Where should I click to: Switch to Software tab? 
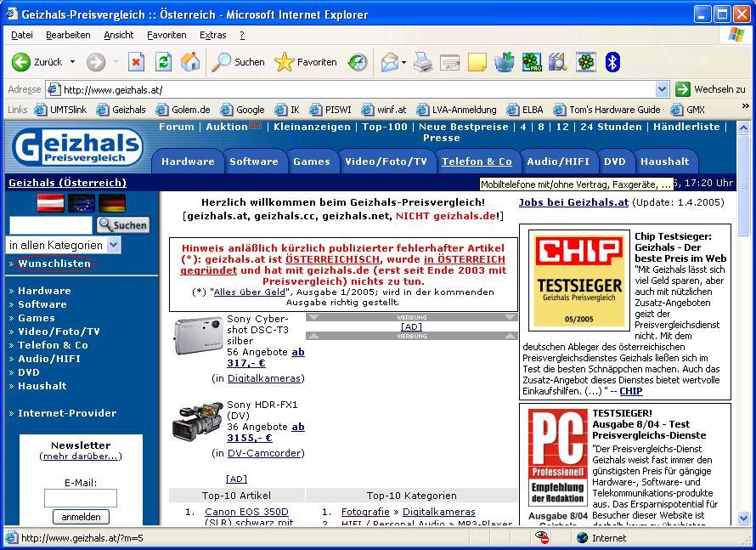click(x=254, y=162)
